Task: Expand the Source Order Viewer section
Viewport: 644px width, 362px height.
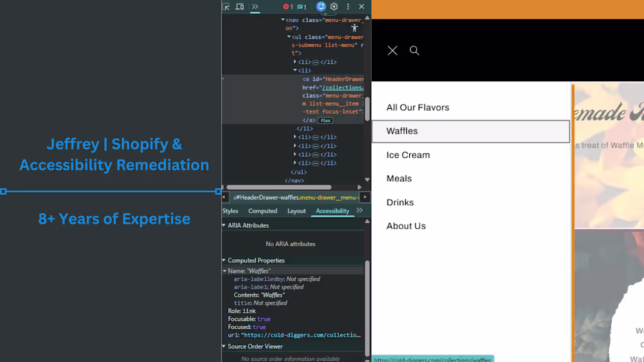Action: [223, 346]
